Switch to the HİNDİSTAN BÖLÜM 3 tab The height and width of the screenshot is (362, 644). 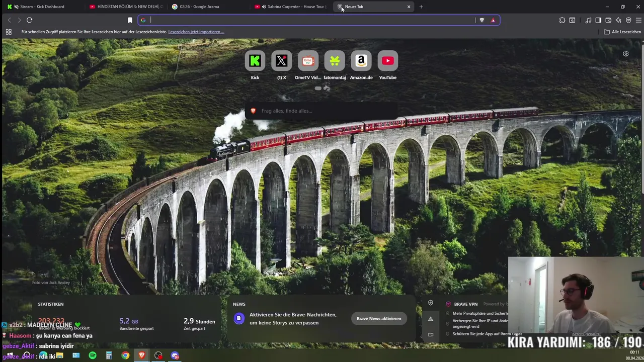point(126,7)
